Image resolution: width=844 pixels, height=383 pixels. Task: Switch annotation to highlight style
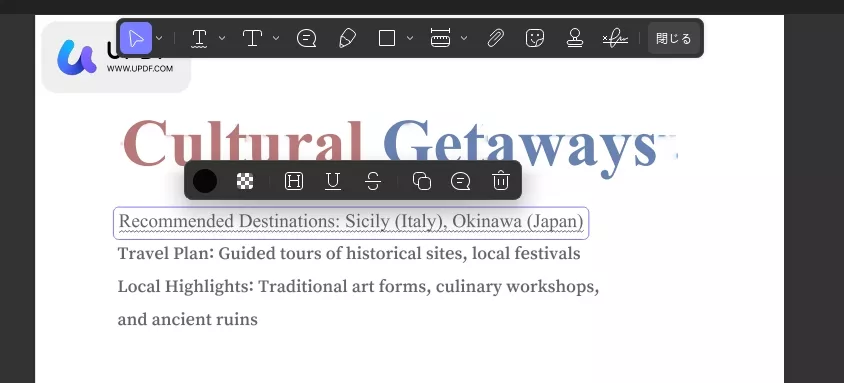293,181
